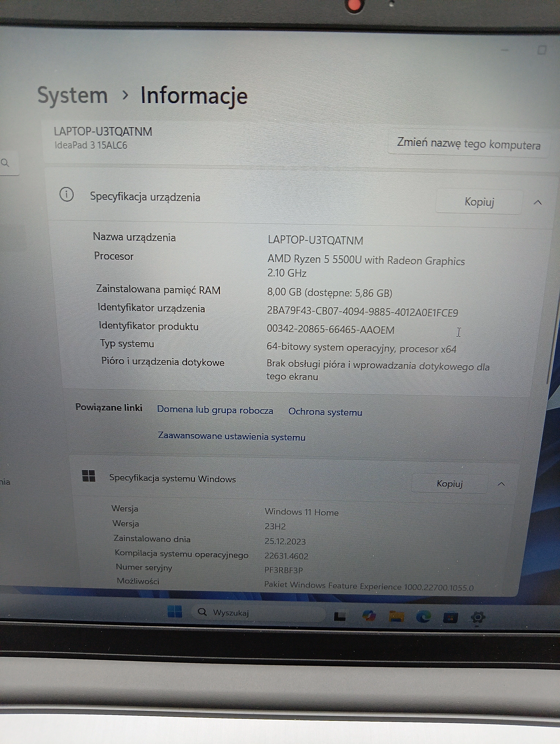The width and height of the screenshot is (560, 744).
Task: Launch Copilot from the taskbar
Action: coord(369,616)
